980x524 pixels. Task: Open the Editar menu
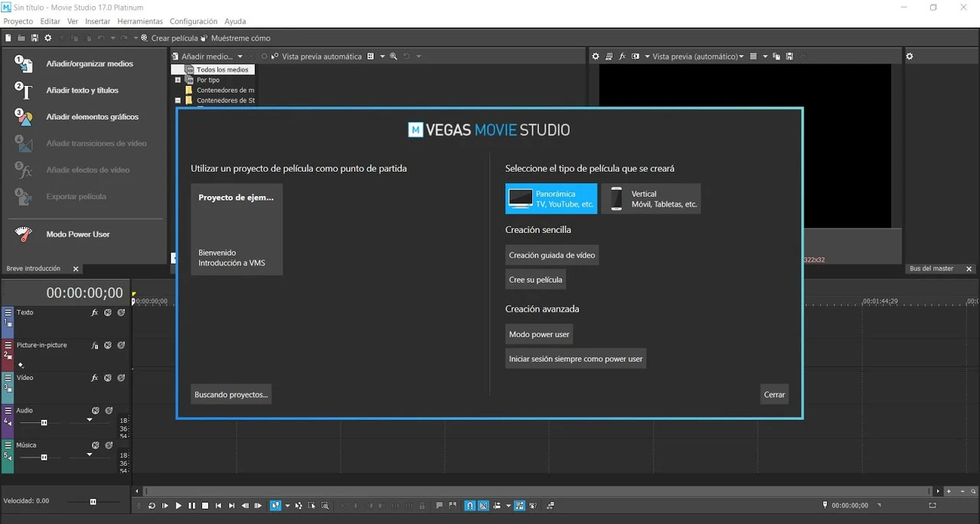(51, 21)
